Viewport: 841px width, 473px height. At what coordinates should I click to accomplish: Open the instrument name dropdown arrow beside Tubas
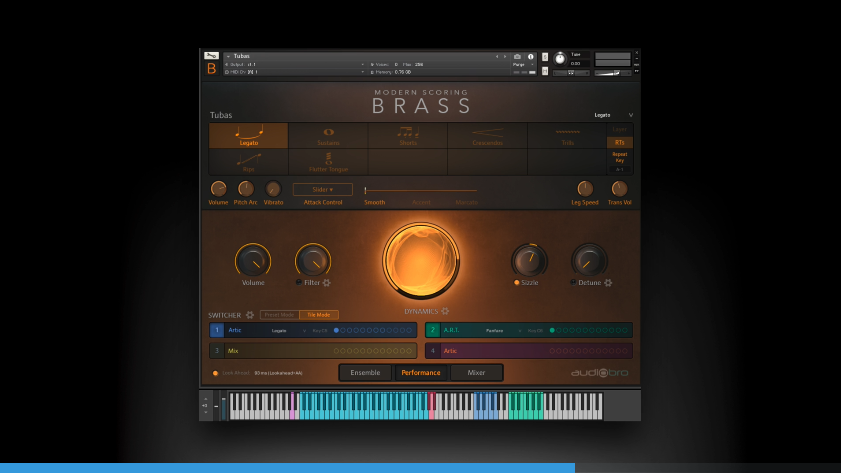[x=228, y=56]
